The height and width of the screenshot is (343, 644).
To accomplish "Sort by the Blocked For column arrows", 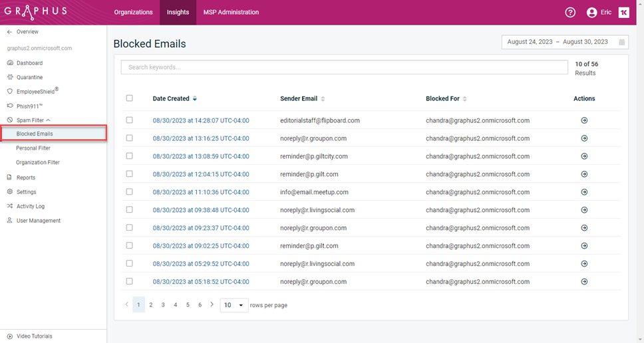I will coord(464,99).
